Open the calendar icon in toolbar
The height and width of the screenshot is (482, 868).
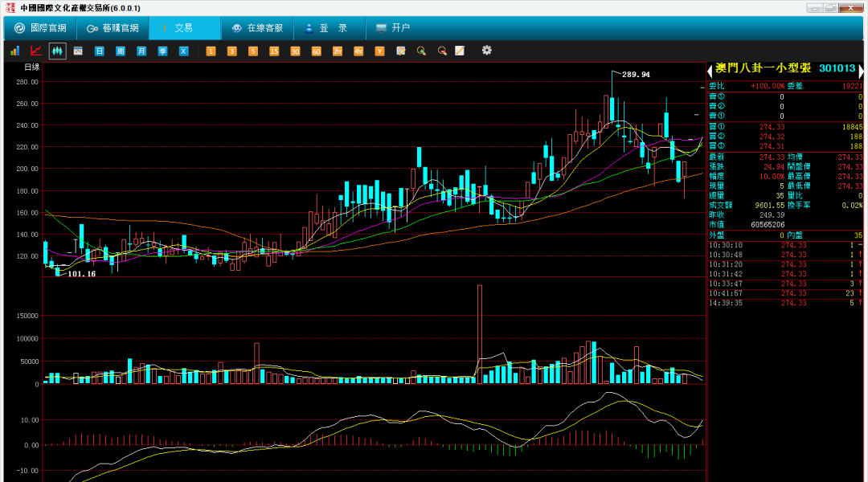[x=78, y=51]
